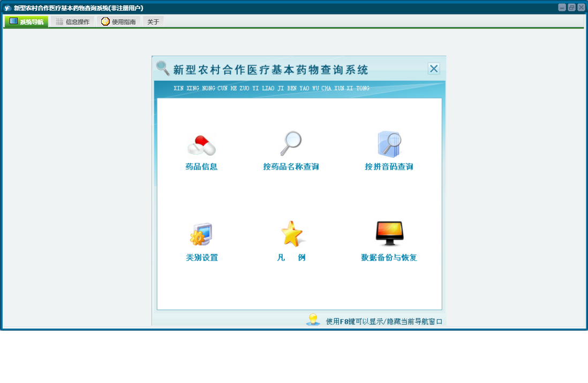This screenshot has width=588, height=383.
Task: Click the 凡 例 label
Action: click(x=291, y=257)
